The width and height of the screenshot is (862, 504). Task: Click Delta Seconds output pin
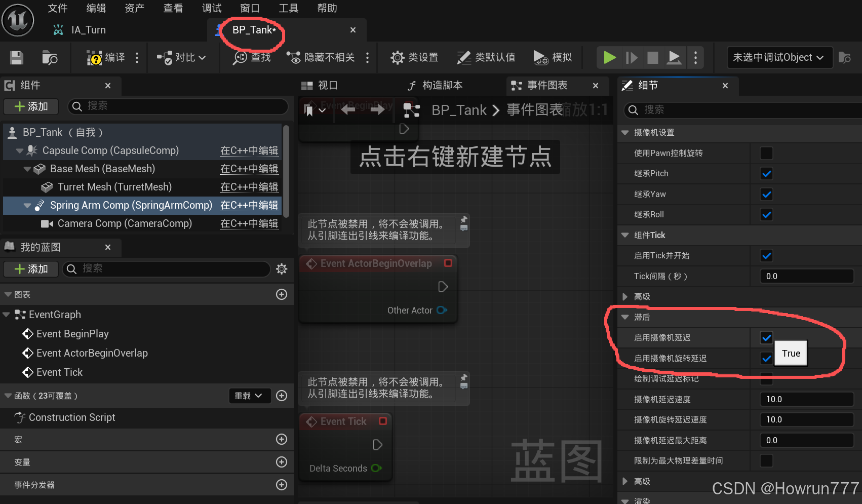376,468
